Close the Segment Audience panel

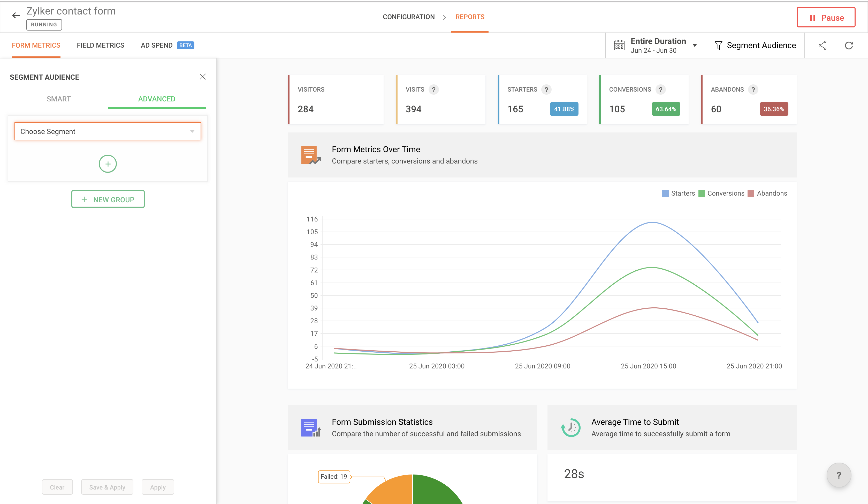point(203,77)
